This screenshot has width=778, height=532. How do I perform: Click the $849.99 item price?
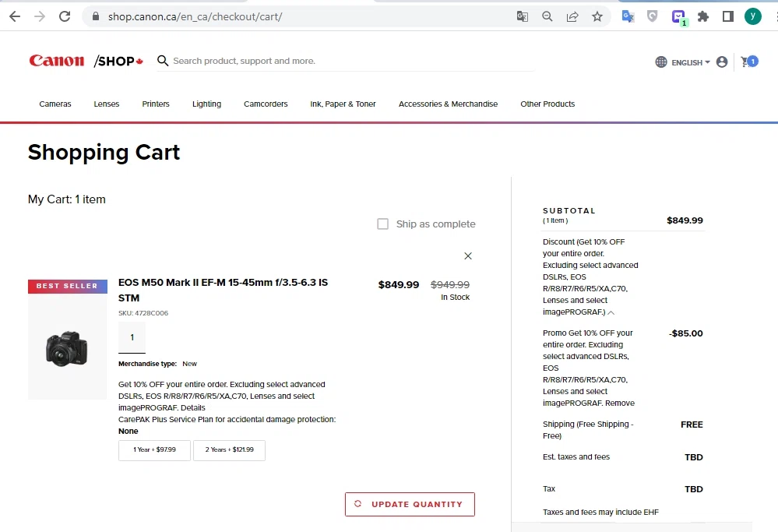[399, 285]
